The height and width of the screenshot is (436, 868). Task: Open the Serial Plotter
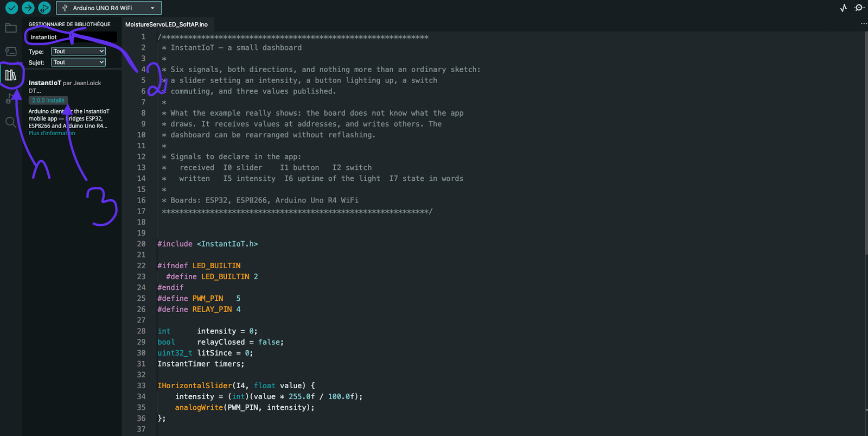click(844, 8)
